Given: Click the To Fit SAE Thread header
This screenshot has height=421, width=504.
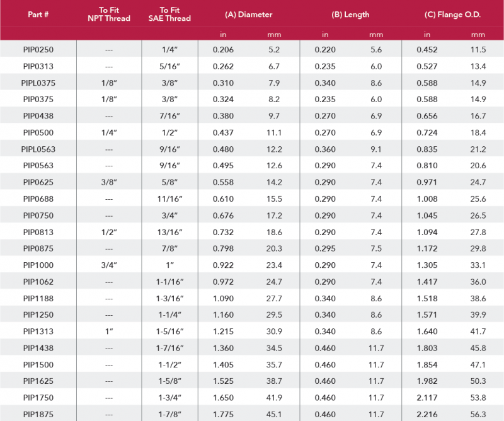Looking at the screenshot, I should (x=169, y=14).
